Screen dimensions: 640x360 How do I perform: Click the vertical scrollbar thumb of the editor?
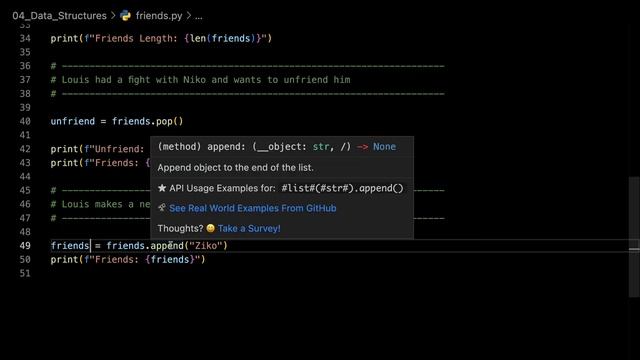click(x=634, y=237)
